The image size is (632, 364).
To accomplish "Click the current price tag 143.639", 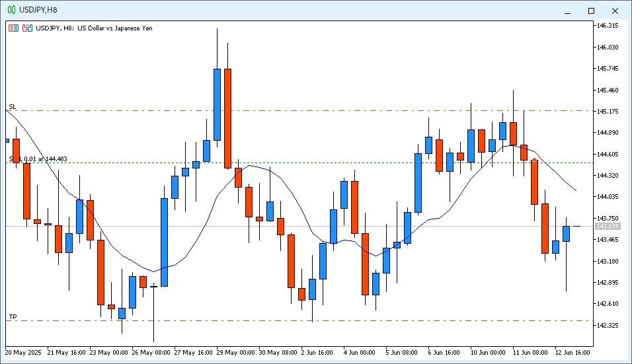I will (x=608, y=227).
